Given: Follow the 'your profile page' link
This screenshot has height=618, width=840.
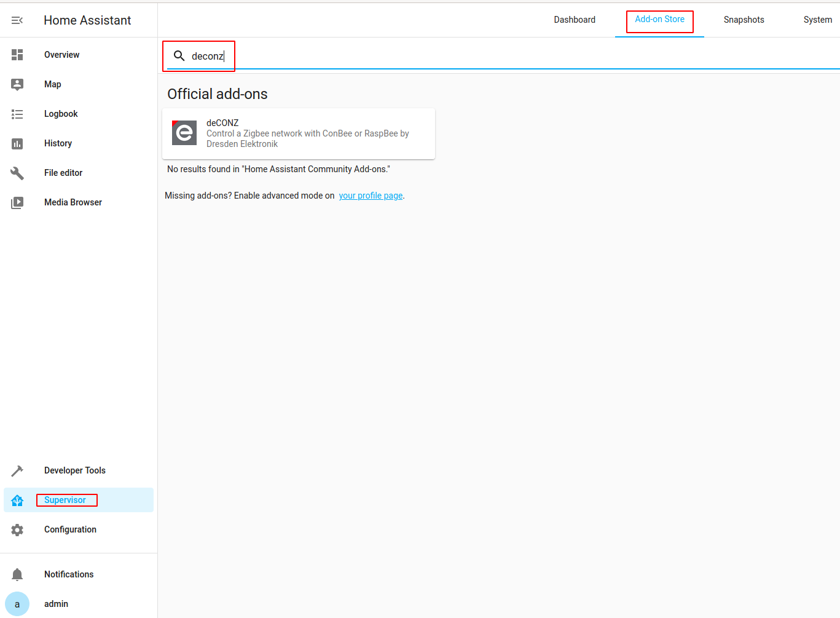Looking at the screenshot, I should pyautogui.click(x=371, y=196).
